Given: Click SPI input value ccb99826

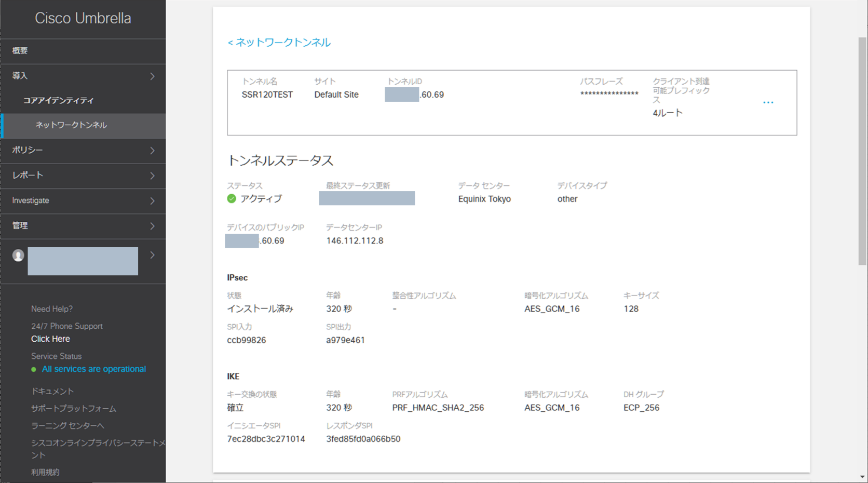Looking at the screenshot, I should point(247,340).
